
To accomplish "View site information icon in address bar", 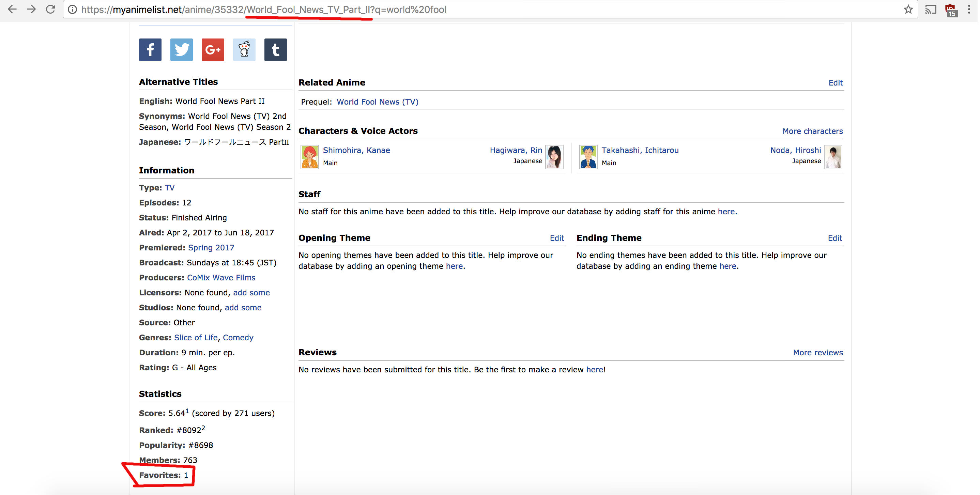I will pyautogui.click(x=72, y=10).
